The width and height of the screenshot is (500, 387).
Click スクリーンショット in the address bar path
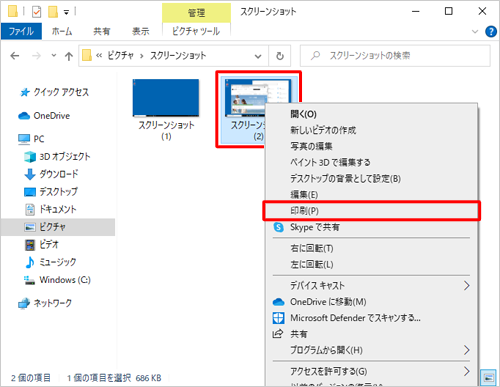click(x=178, y=56)
